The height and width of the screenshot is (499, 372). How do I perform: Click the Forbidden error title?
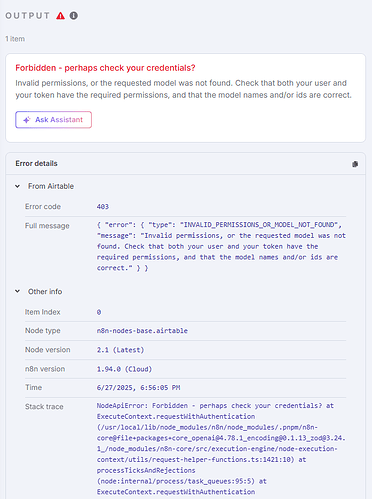coord(105,68)
